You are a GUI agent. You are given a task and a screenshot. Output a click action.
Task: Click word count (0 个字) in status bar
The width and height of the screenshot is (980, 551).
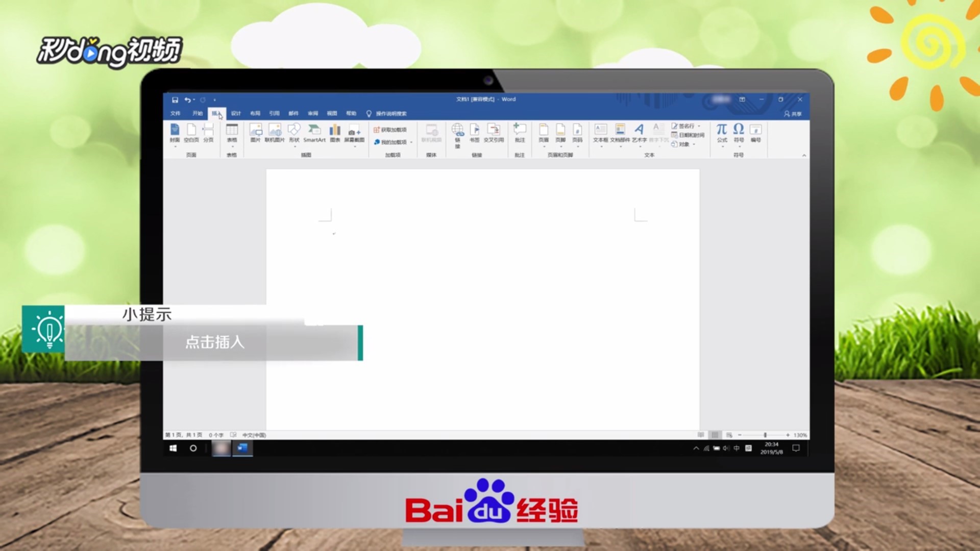point(216,435)
